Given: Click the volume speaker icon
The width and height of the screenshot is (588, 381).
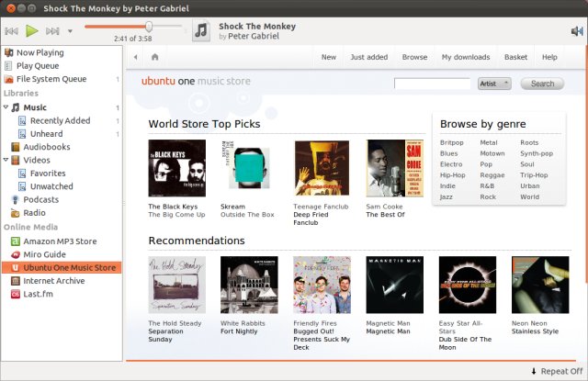Looking at the screenshot, I should [576, 31].
